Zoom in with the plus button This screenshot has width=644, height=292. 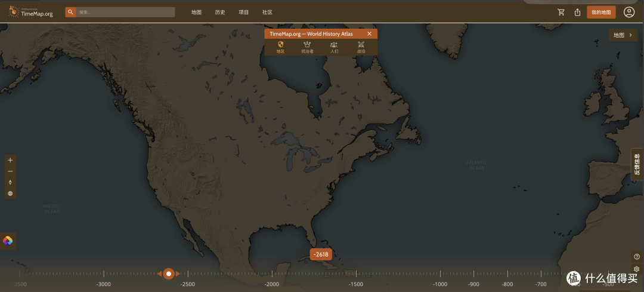10,161
